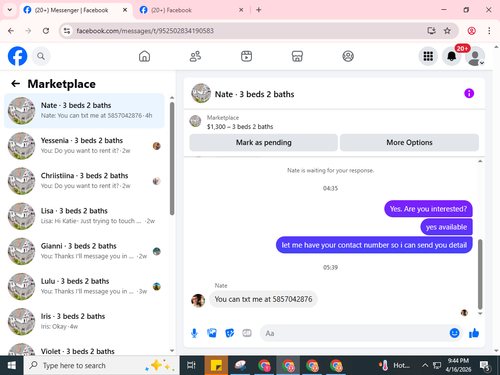
Task: Click the Mark as pending button
Action: point(263,142)
